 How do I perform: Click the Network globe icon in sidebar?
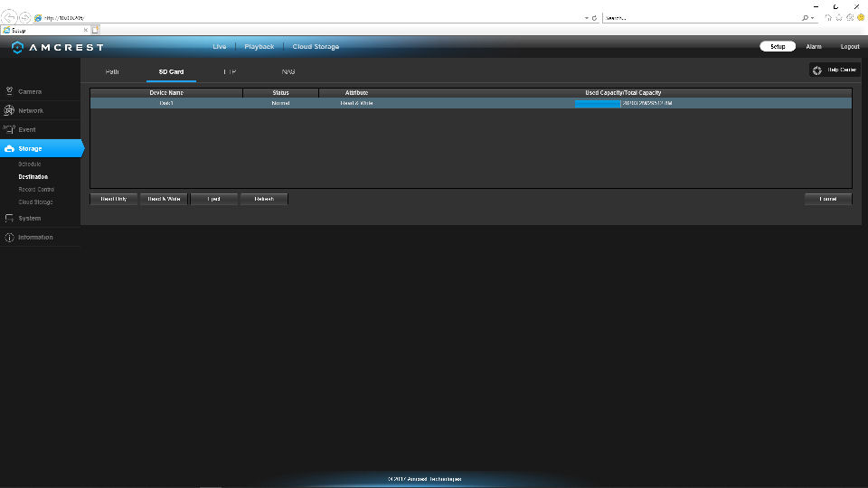[x=9, y=110]
